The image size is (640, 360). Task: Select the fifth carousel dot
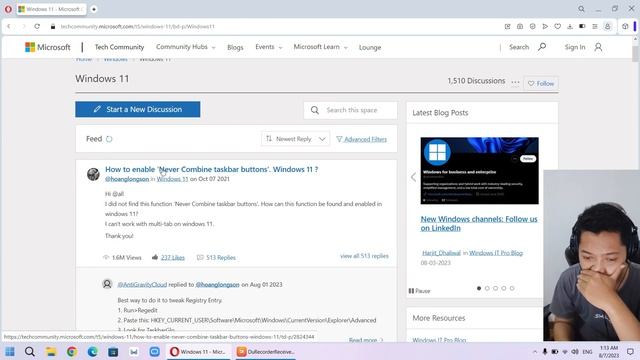(512, 288)
